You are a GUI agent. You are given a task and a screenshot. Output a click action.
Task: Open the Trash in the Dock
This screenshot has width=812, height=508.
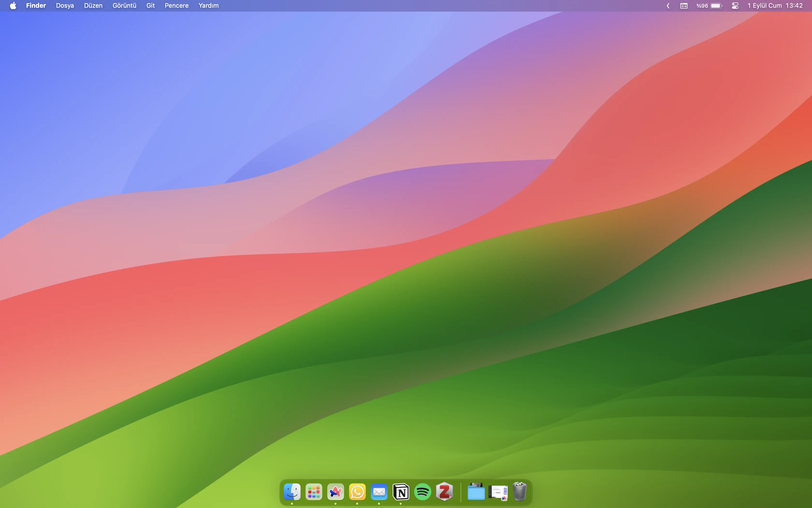[520, 492]
